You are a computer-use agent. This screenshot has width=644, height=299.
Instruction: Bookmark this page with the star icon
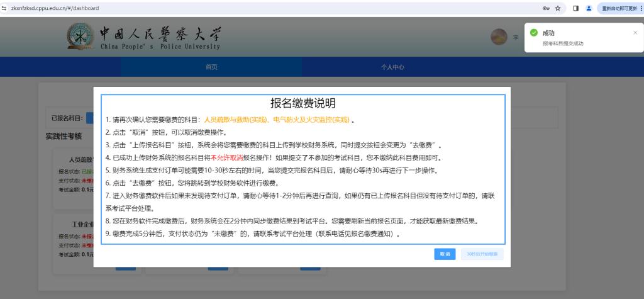click(x=558, y=8)
